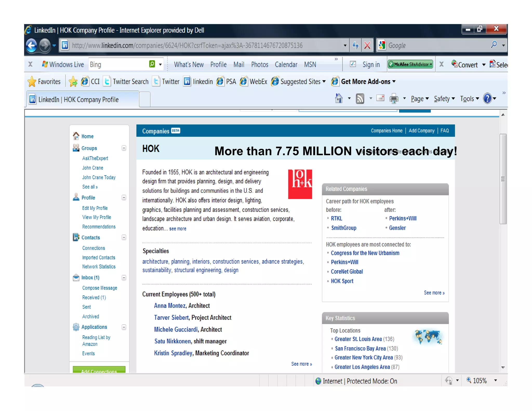Click the Convert toolbar icon
Screen dimensions: 532x411
coord(464,64)
